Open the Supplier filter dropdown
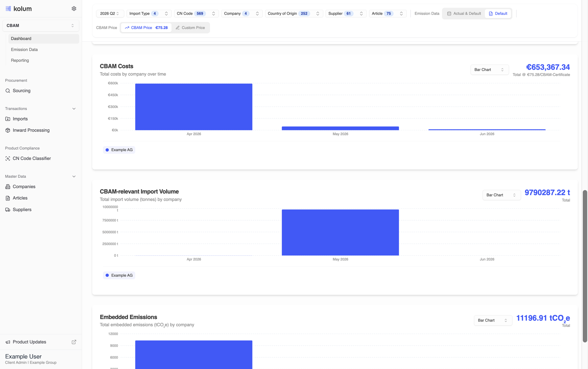This screenshot has height=369, width=588. point(346,13)
